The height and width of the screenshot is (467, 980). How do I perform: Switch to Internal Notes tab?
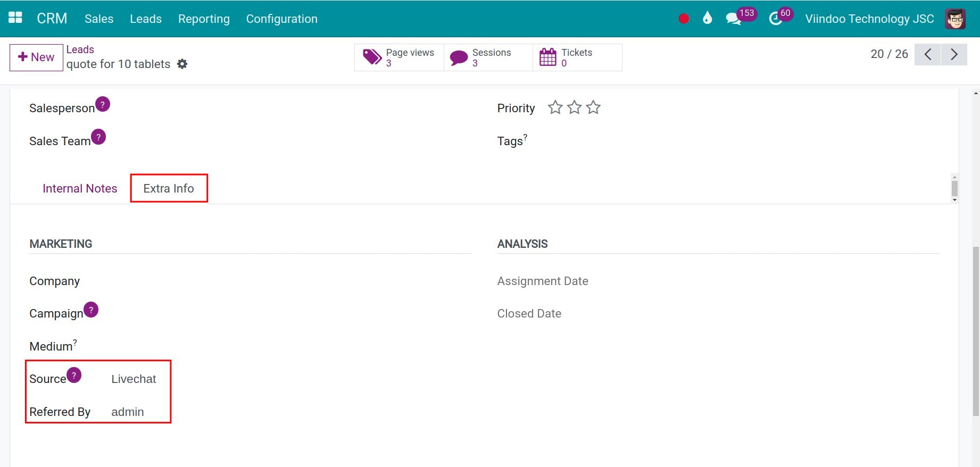(x=80, y=188)
